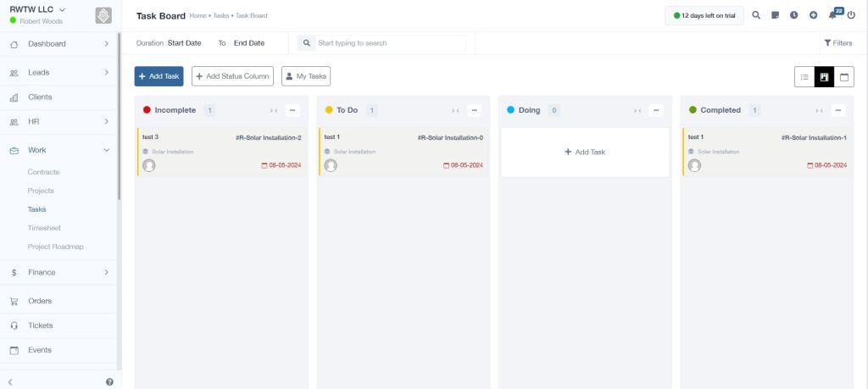
Task: Open the help question mark icon
Action: click(x=109, y=382)
